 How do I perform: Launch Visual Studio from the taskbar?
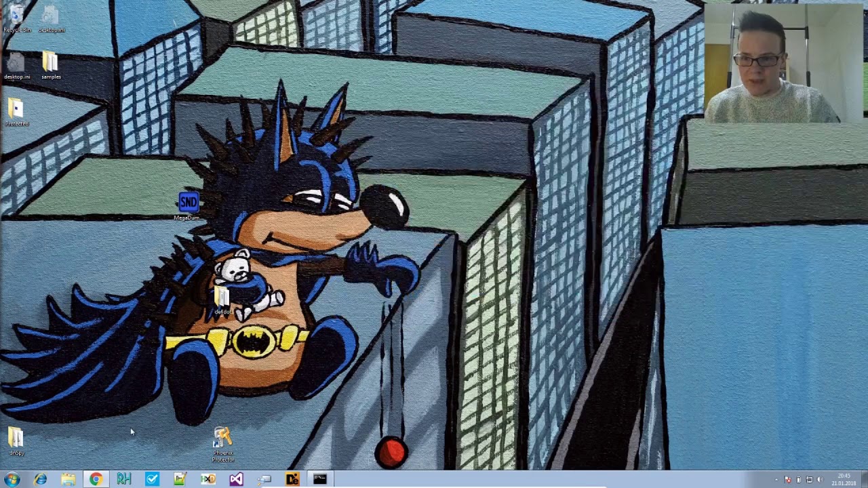click(x=236, y=479)
